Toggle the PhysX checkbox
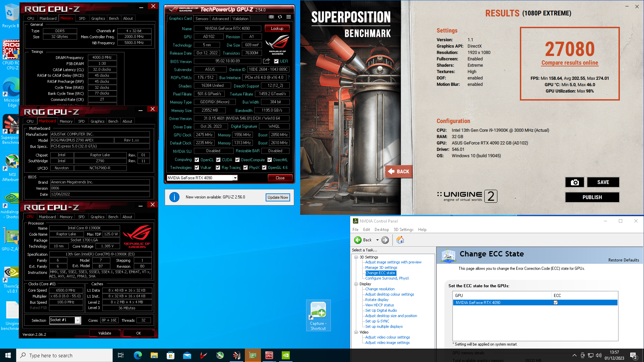644x362 pixels. [246, 168]
